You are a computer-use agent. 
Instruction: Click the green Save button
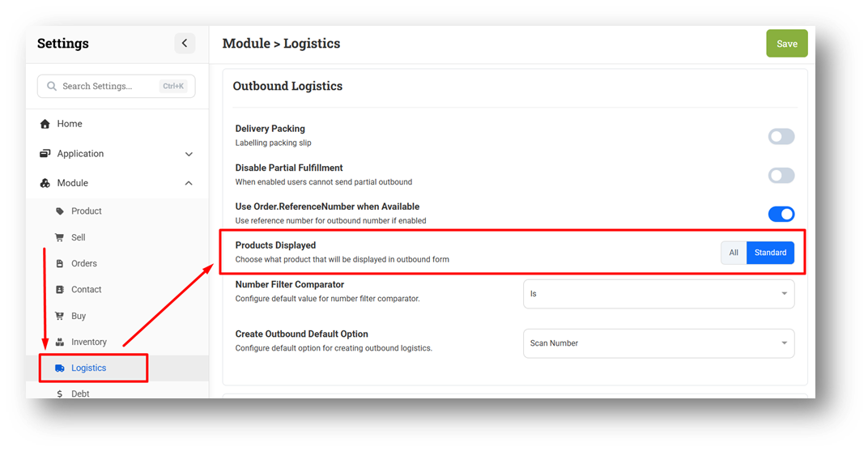tap(786, 44)
